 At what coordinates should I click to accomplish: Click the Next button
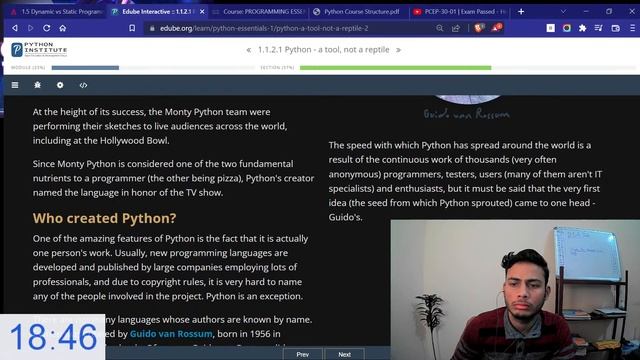[344, 354]
